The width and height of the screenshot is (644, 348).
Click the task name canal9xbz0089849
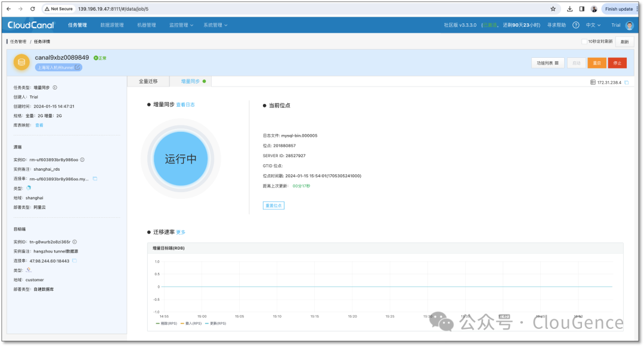61,57
